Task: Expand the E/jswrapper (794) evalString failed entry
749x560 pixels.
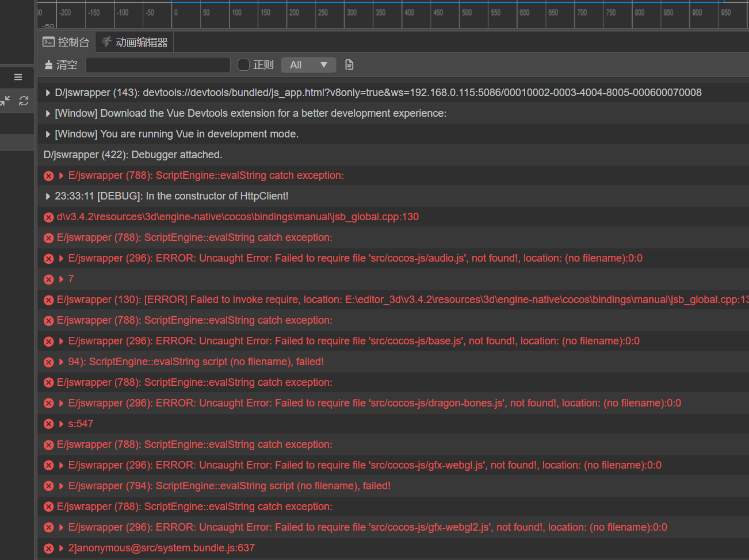Action: point(61,486)
